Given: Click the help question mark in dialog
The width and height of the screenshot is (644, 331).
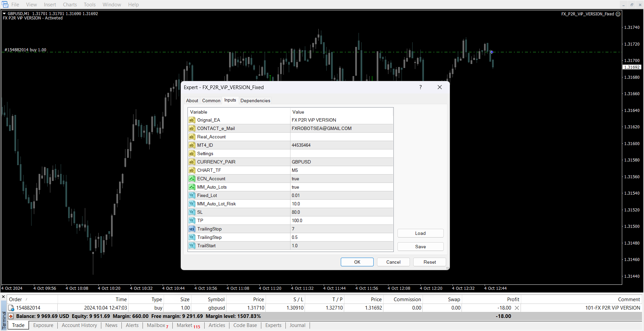Looking at the screenshot, I should 420,87.
